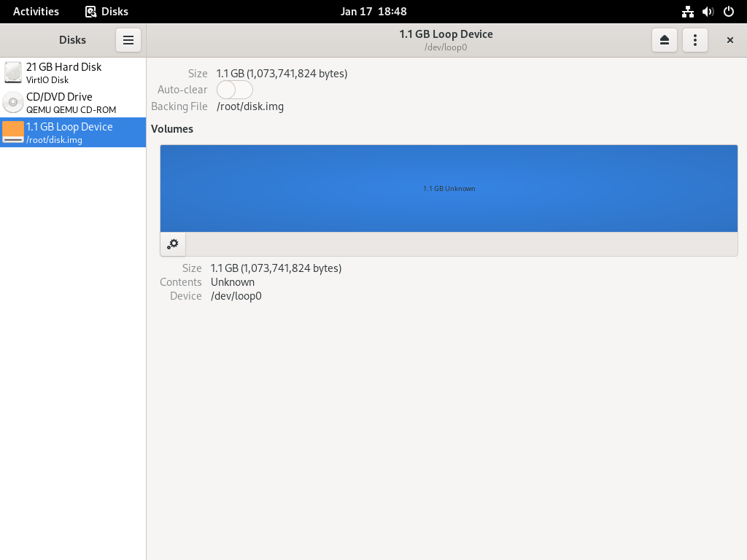Click the Volumes heading
Screen dimensions: 747x560
[172, 129]
